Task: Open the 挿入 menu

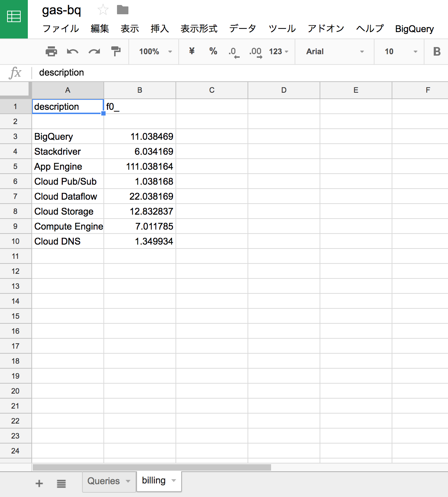Action: (160, 29)
